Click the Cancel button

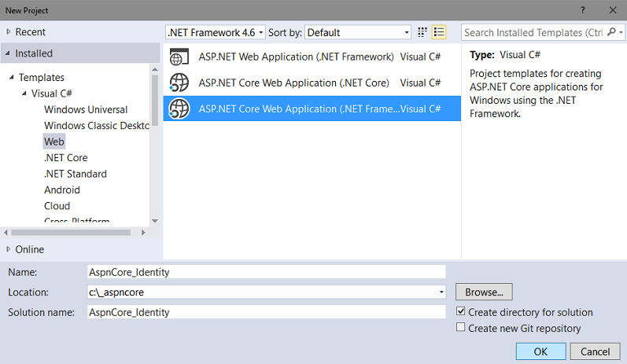click(x=595, y=351)
